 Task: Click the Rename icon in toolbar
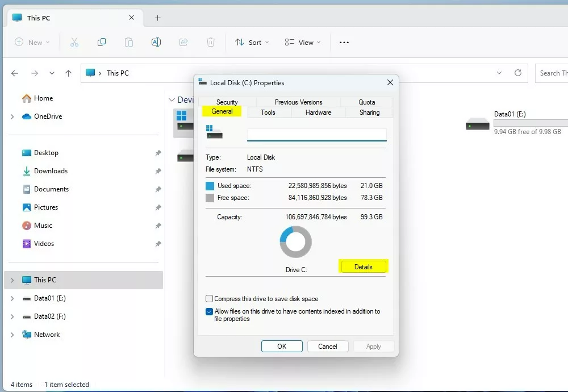point(156,43)
